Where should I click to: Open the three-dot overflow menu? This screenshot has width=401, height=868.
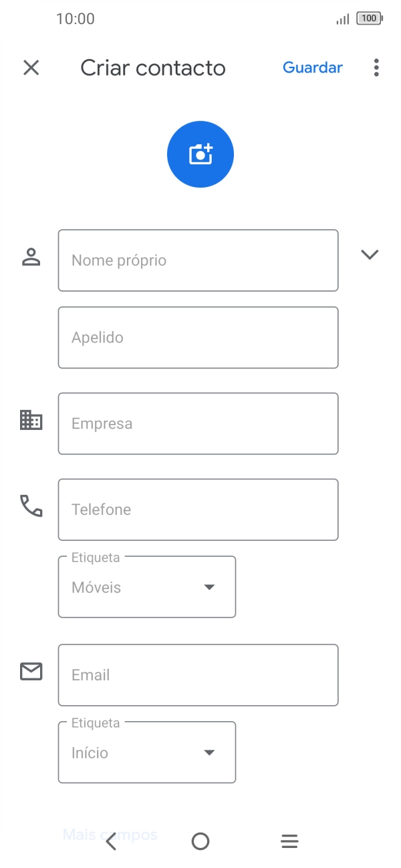coord(376,67)
